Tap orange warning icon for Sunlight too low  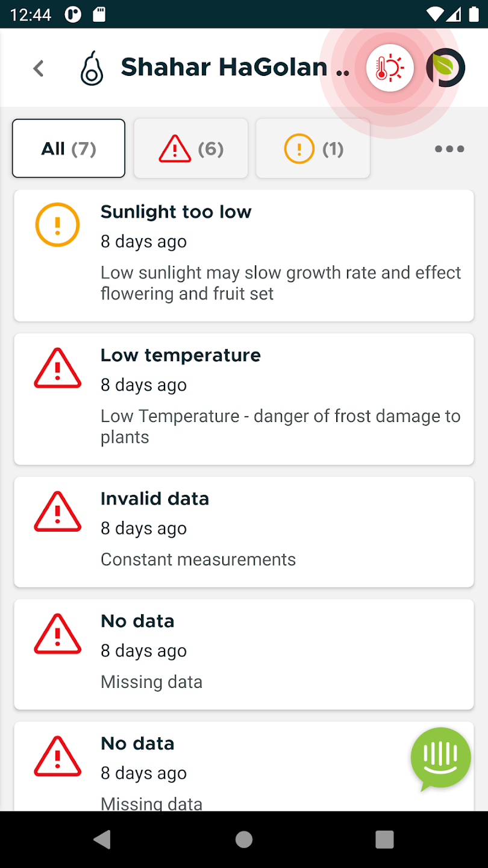coord(57,225)
